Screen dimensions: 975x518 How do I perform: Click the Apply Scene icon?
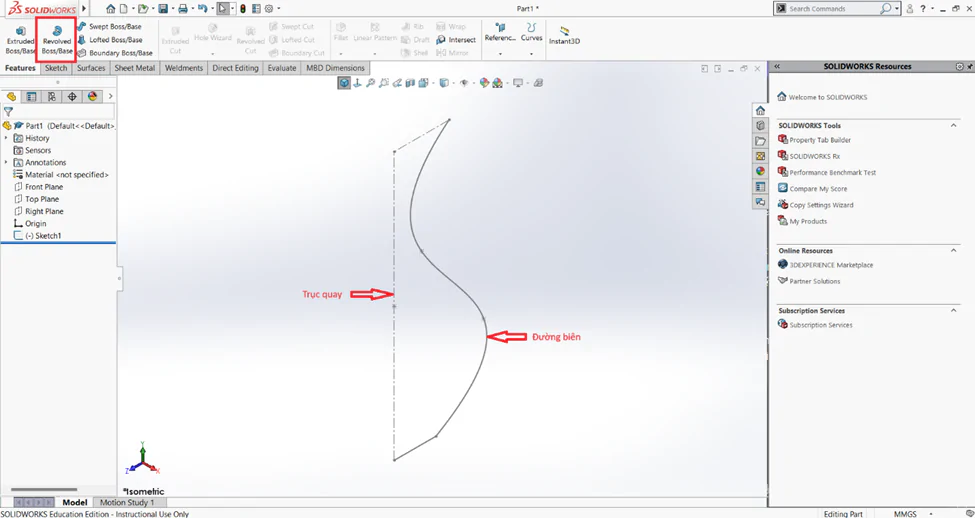(x=497, y=83)
